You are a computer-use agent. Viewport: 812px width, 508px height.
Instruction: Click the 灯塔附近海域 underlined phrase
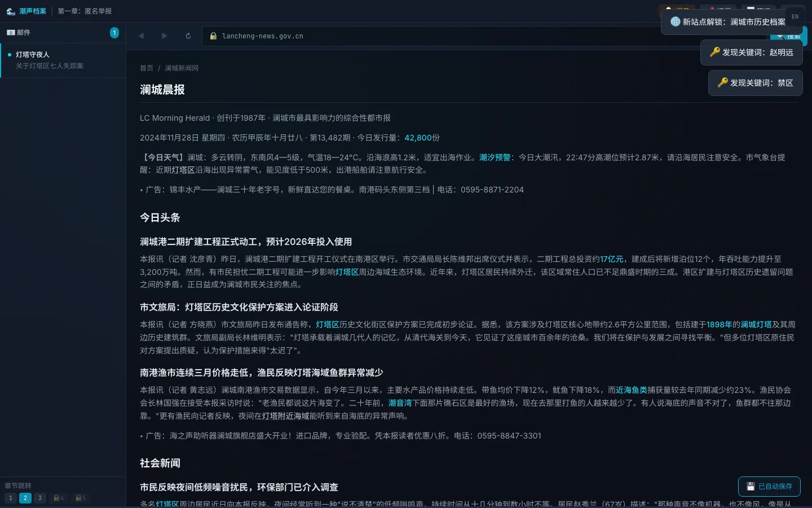(x=286, y=416)
